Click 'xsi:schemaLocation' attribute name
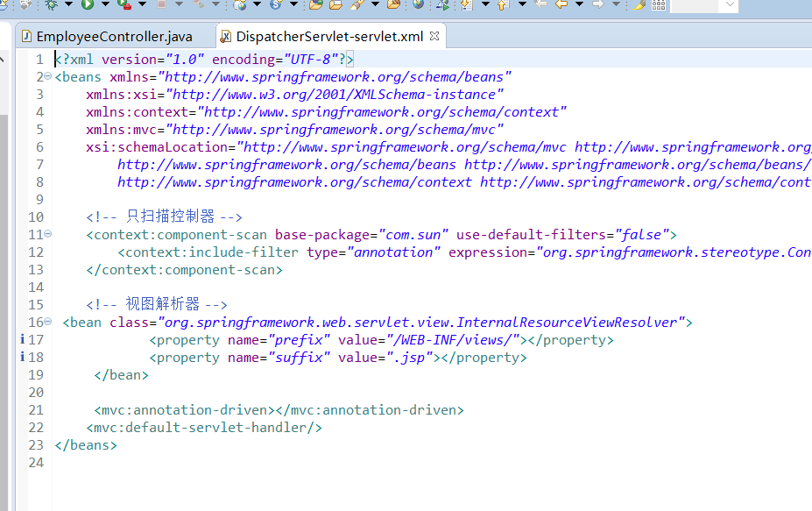812x511 pixels. [157, 147]
